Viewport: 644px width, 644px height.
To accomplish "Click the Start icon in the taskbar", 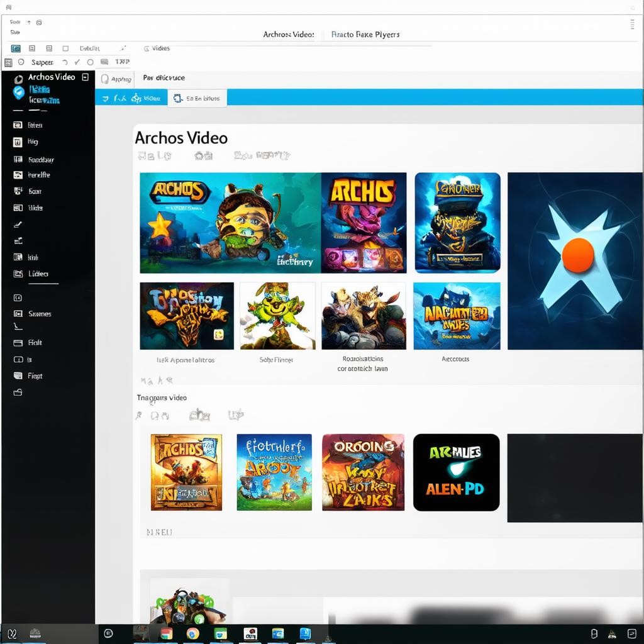I will (12, 633).
